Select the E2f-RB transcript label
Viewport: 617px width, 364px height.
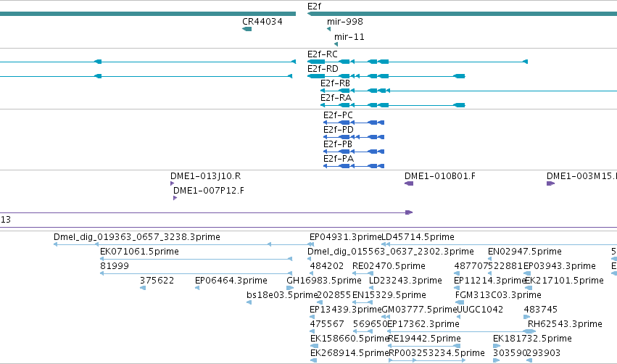335,83
